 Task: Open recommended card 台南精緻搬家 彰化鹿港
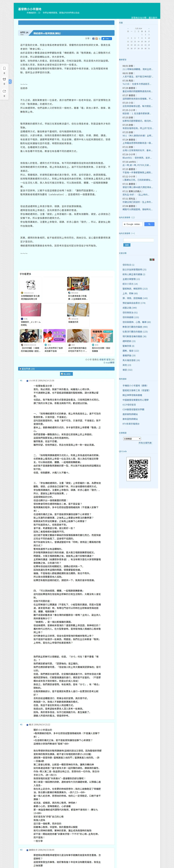(x=31, y=289)
